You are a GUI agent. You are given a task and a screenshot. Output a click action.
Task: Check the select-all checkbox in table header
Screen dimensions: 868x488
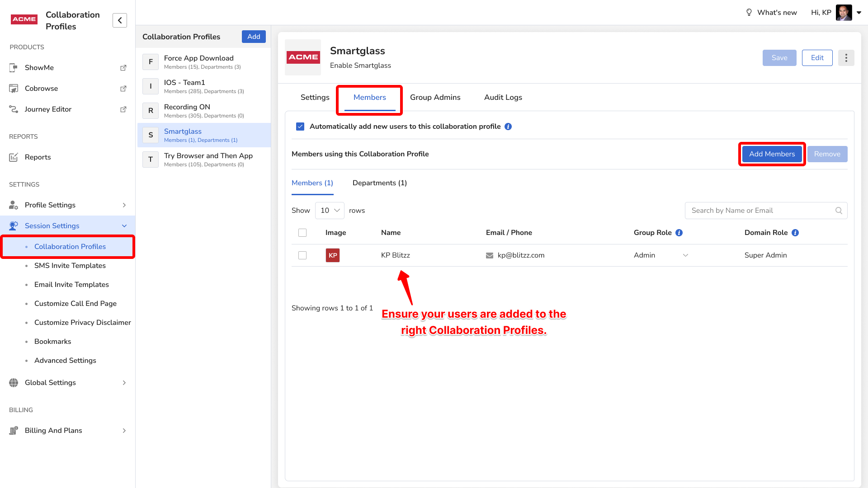tap(302, 233)
